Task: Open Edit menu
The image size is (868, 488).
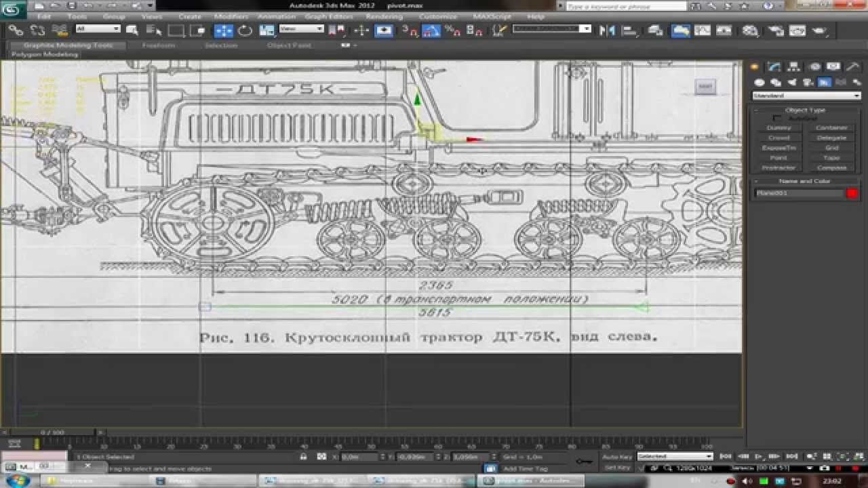Action: [x=43, y=16]
